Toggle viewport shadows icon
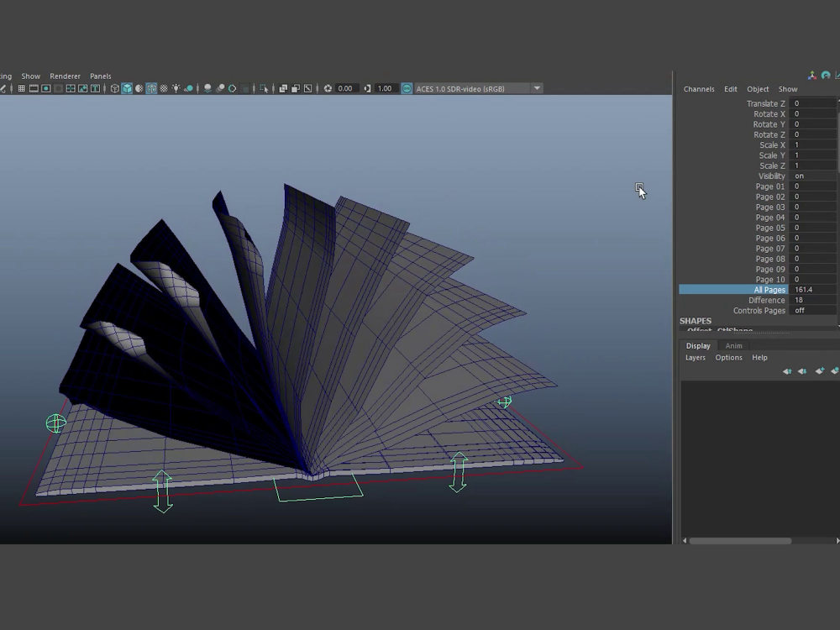840x630 pixels. (x=188, y=88)
